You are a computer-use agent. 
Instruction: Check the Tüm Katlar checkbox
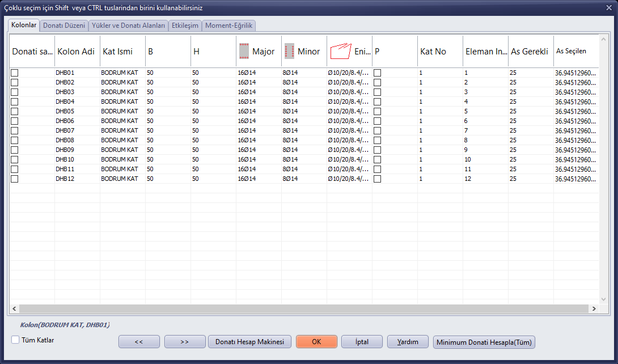coord(15,340)
